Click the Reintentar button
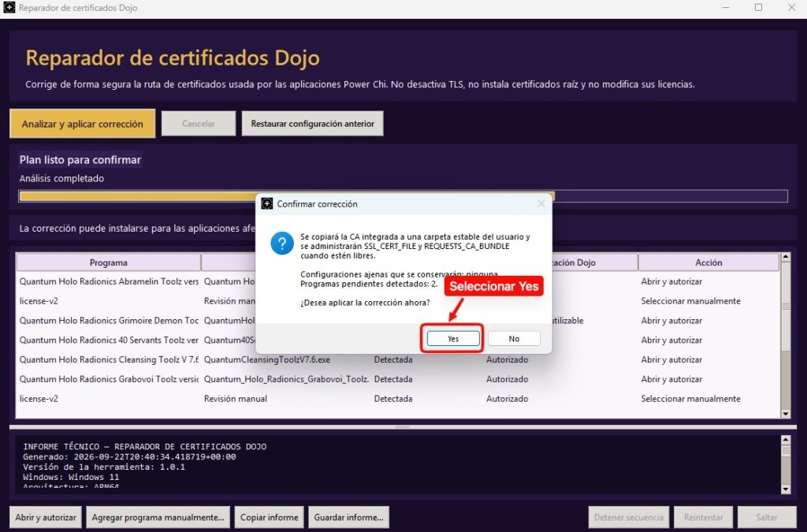This screenshot has width=807, height=532. [x=703, y=518]
